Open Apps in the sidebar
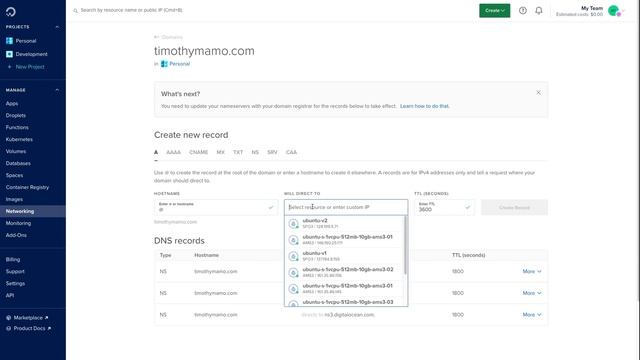The width and height of the screenshot is (640, 360). [x=12, y=104]
